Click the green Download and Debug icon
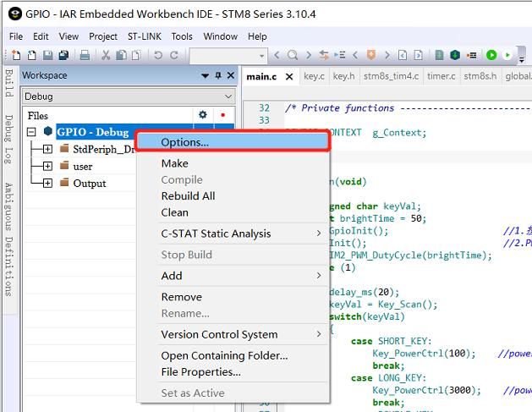 coord(491,55)
